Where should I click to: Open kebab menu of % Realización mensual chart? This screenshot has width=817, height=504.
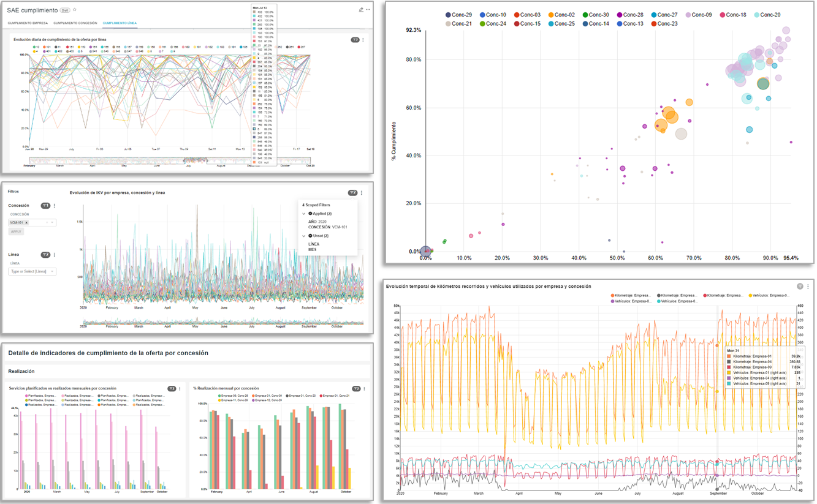click(364, 389)
